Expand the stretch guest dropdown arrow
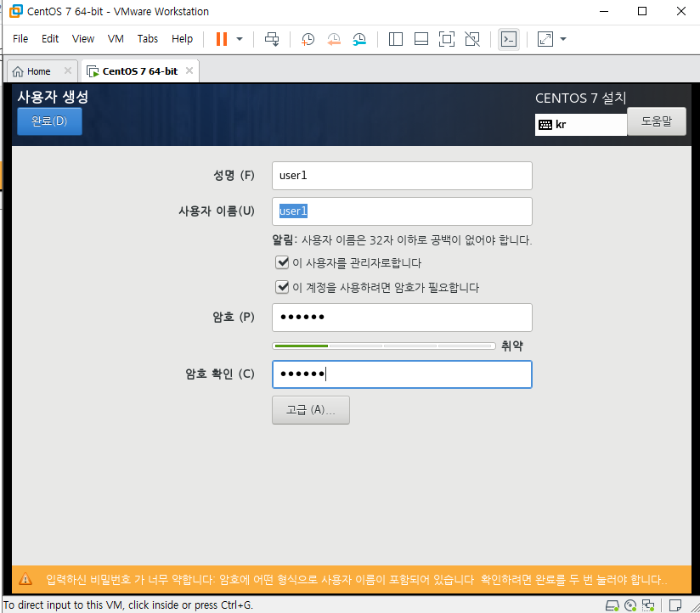Image resolution: width=700 pixels, height=613 pixels. pyautogui.click(x=563, y=39)
